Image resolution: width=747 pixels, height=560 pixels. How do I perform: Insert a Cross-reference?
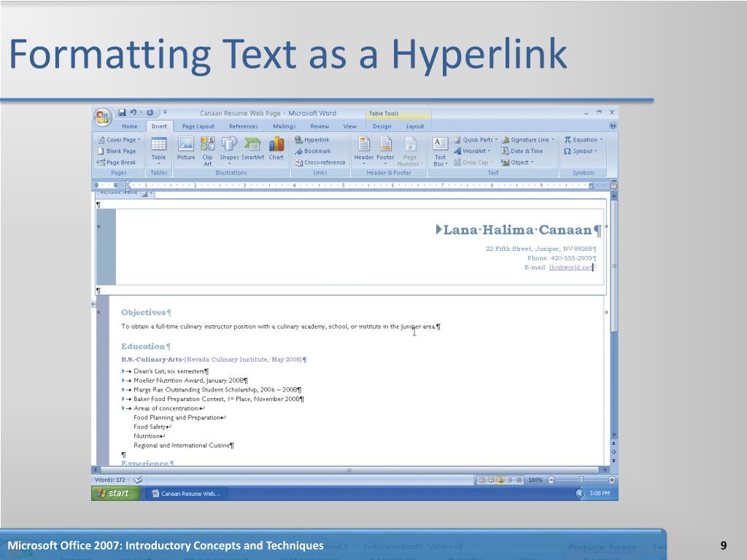click(320, 163)
